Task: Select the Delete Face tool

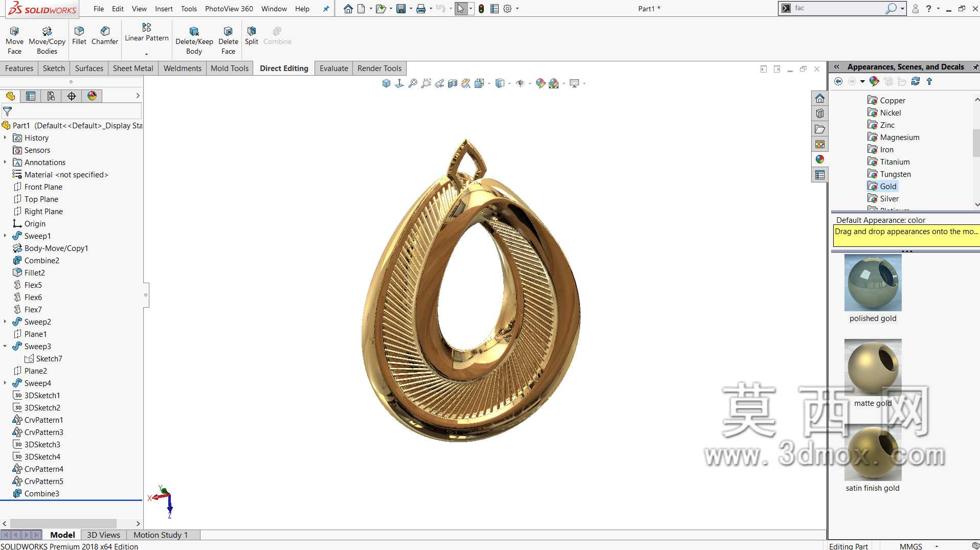Action: coord(228,40)
